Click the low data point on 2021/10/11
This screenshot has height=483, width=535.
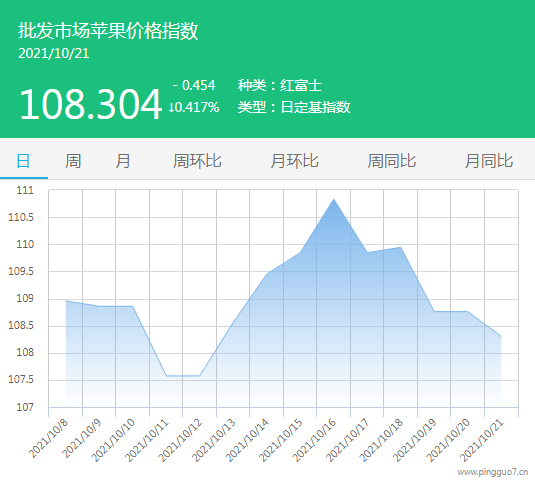pos(166,376)
